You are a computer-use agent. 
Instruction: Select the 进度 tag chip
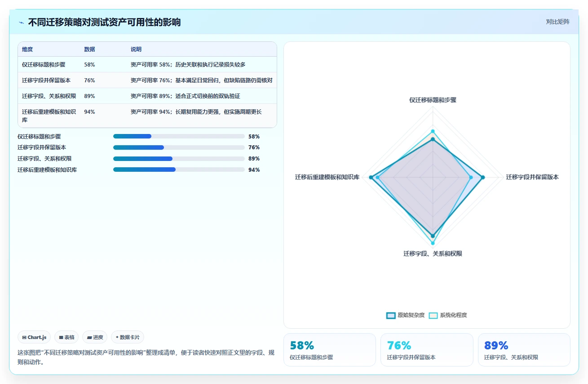click(x=95, y=337)
